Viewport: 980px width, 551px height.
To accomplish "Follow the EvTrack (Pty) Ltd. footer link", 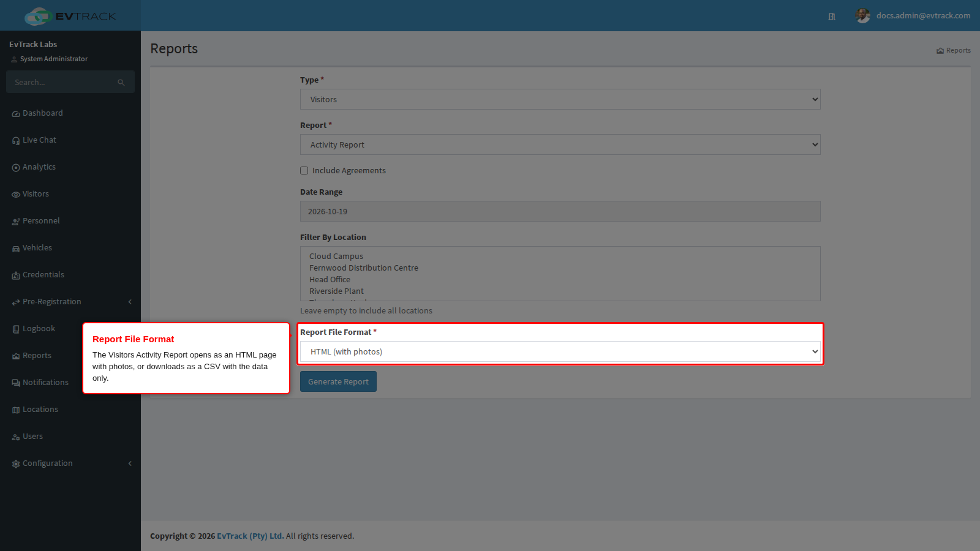I will point(251,536).
